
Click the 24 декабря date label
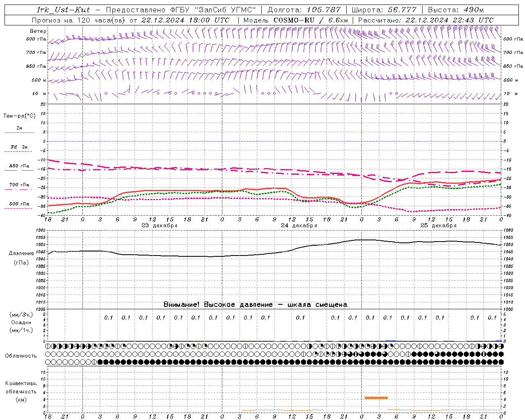pos(299,226)
